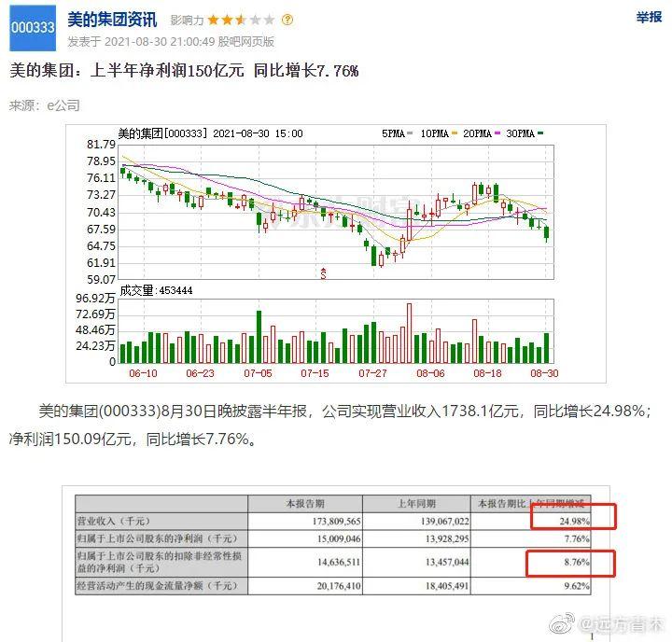Image resolution: width=672 pixels, height=642 pixels.
Task: Click the fifth influence rating star
Action: tap(269, 20)
